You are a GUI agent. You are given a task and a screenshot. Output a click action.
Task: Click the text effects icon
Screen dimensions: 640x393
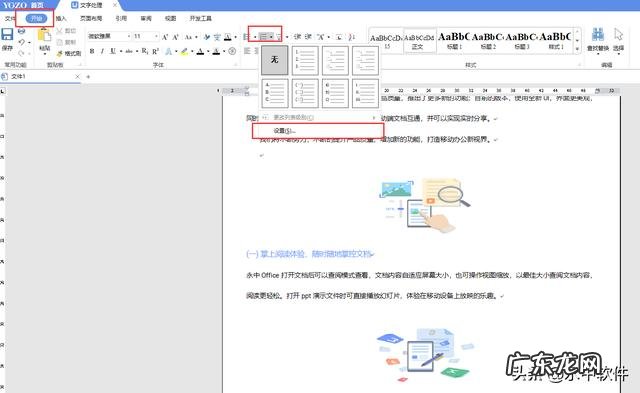coord(168,51)
